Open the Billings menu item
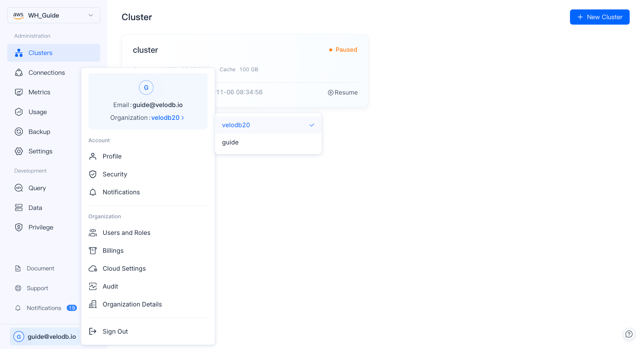This screenshot has width=644, height=349. click(x=113, y=251)
